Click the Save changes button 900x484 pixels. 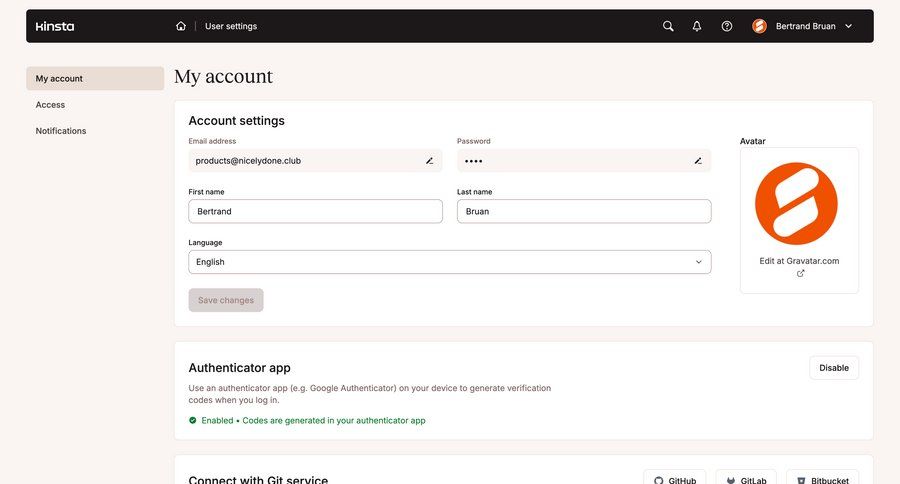pyautogui.click(x=226, y=300)
